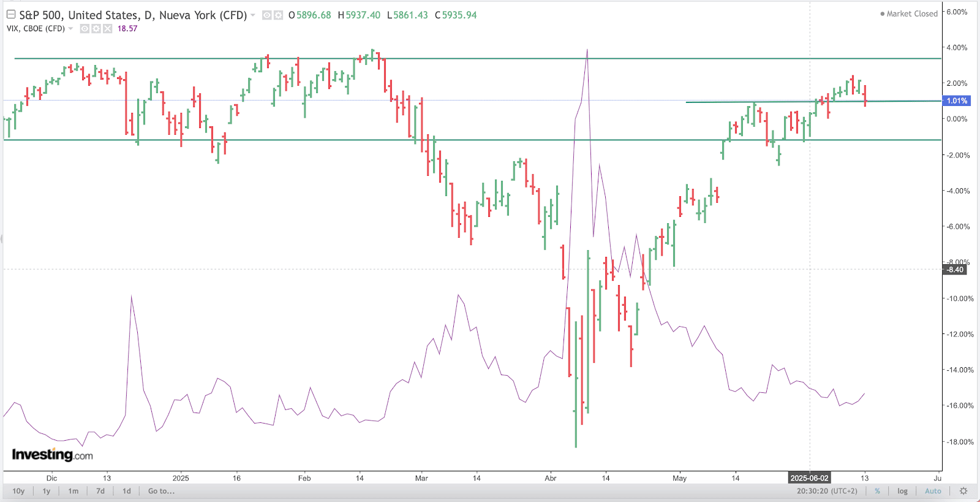Toggle percent scale mode
The image size is (980, 502).
(878, 491)
